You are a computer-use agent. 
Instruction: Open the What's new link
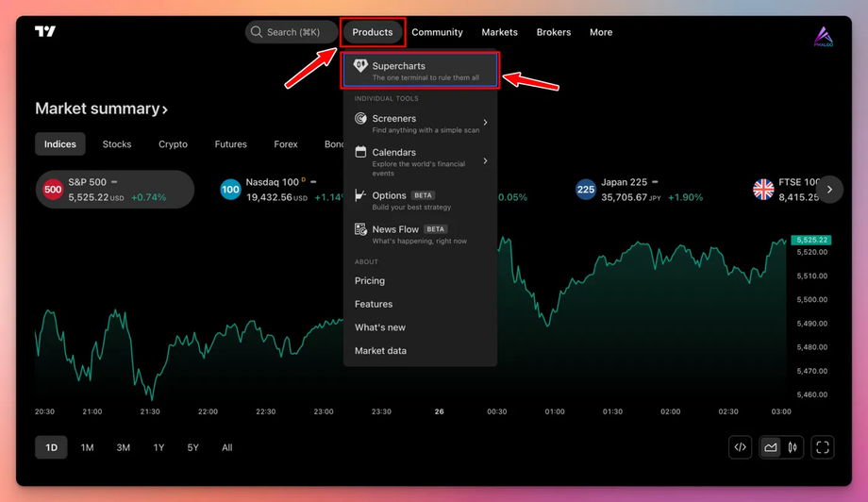coord(380,327)
